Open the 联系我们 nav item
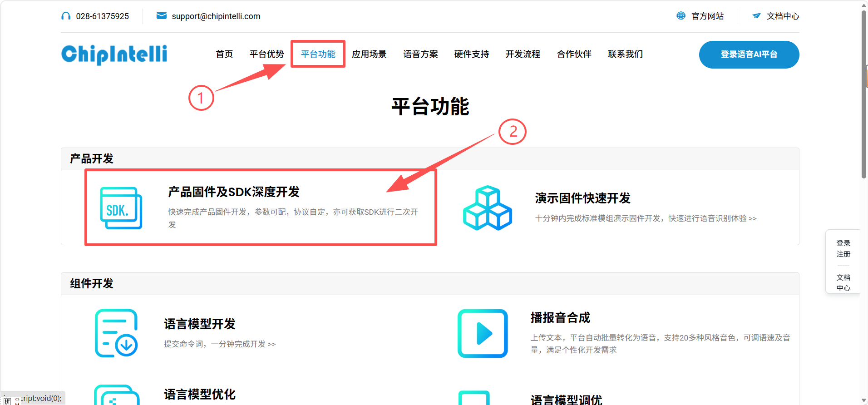 point(626,54)
